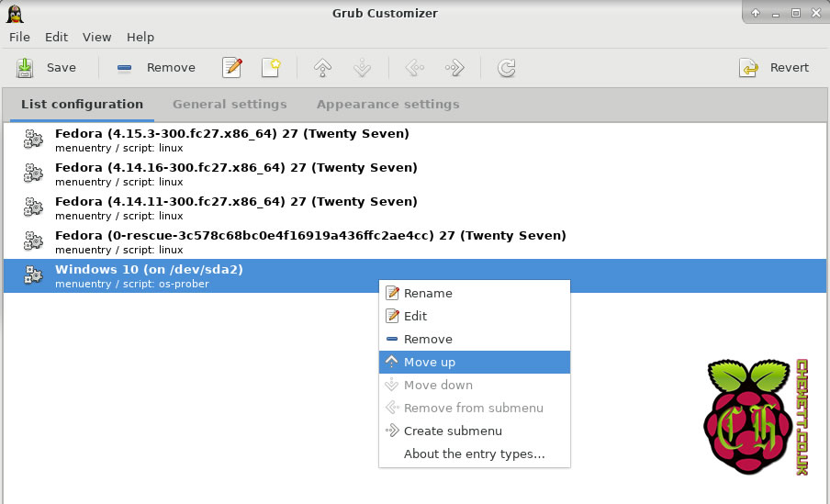The height and width of the screenshot is (504, 830).
Task: Click the move down arrow in toolbar
Action: [361, 67]
